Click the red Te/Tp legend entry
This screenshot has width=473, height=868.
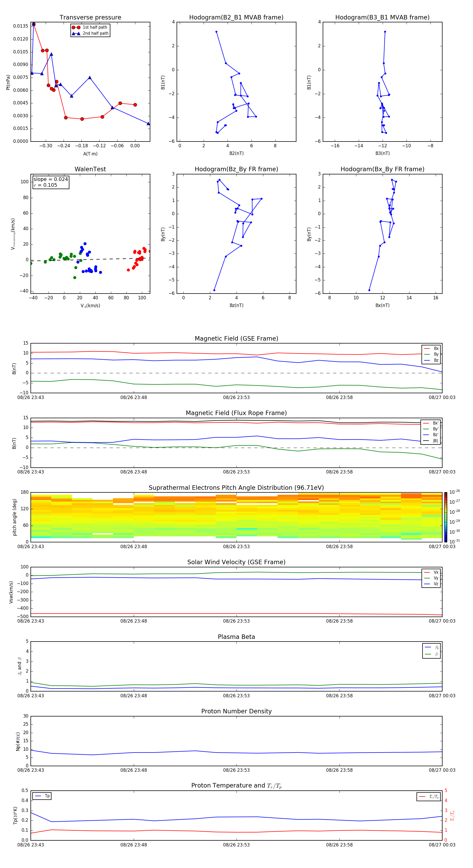click(429, 797)
